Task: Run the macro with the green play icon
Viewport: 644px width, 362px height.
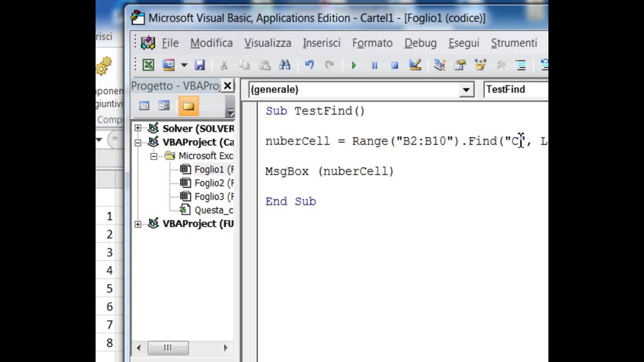Action: coord(354,65)
